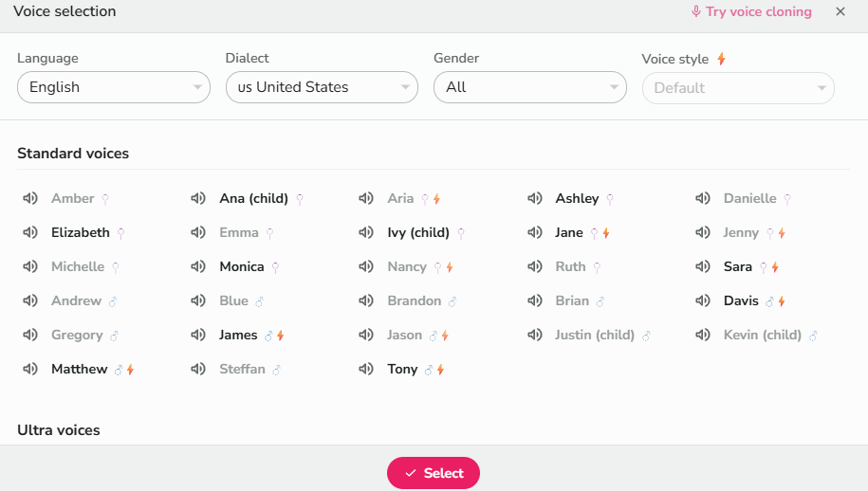Image resolution: width=868 pixels, height=491 pixels.
Task: Select the Kevin (child) voice name
Action: (x=763, y=336)
